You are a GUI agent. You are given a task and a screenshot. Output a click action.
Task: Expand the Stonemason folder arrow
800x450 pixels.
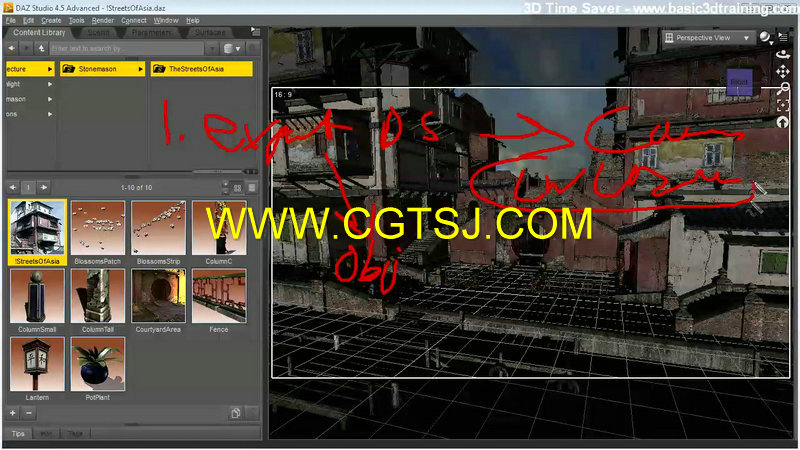click(140, 69)
